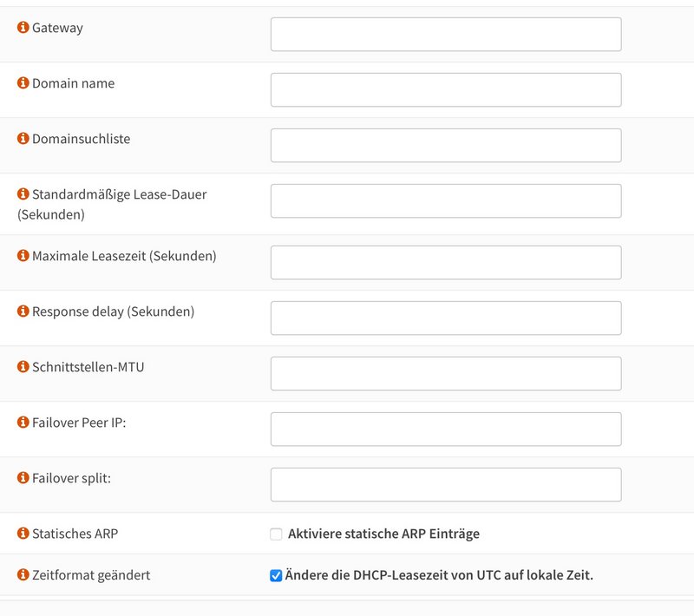Open help icon for Schnittstellen-MTU
Screen dimensions: 694x616
pos(23,366)
